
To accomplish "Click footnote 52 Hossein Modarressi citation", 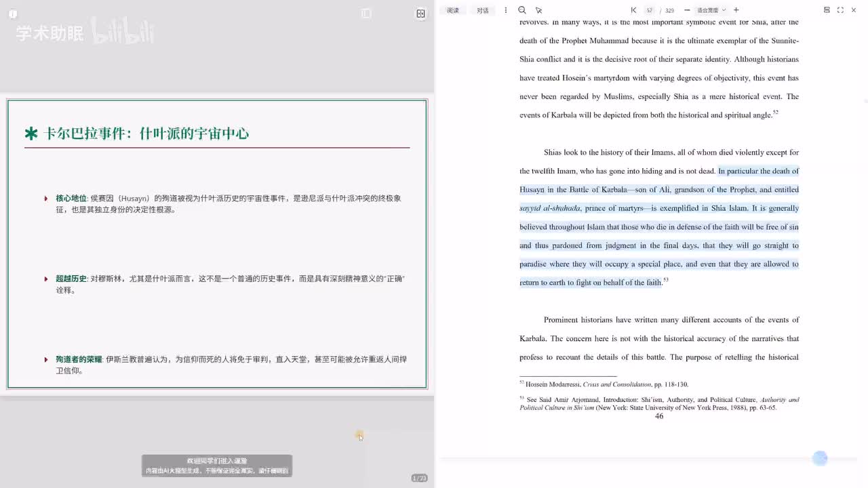I will click(x=604, y=384).
